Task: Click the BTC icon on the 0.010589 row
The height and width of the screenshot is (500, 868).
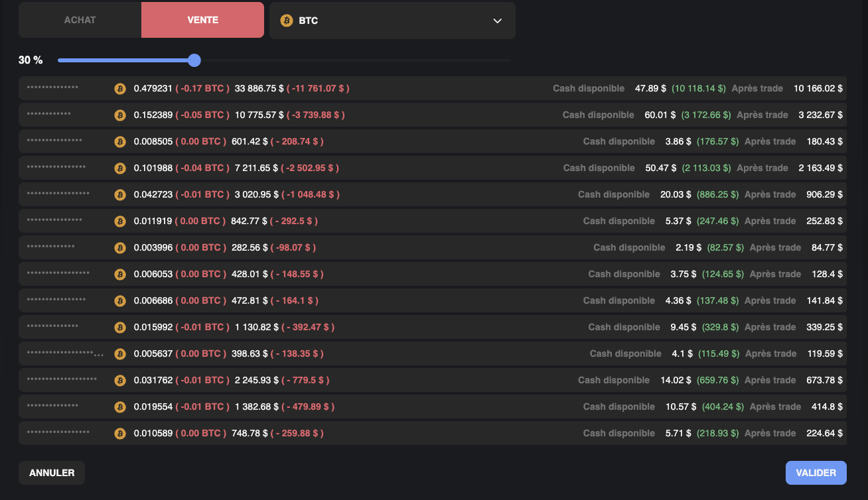Action: point(120,433)
